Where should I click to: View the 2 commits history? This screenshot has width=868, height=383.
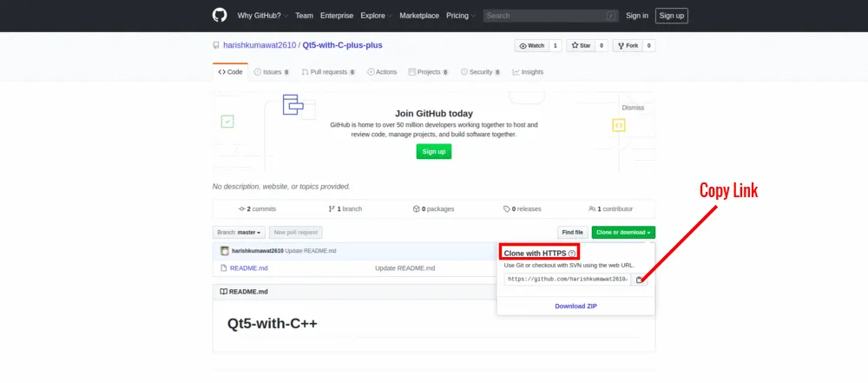tap(257, 209)
